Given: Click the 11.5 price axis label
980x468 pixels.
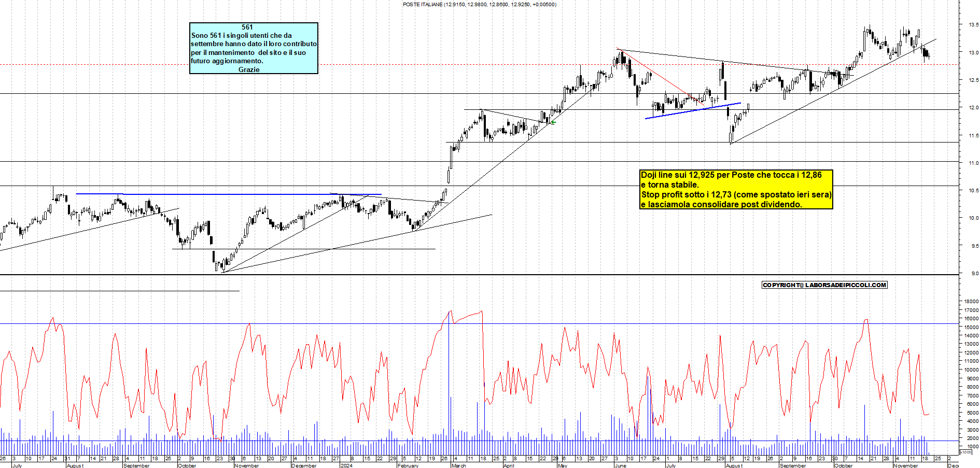Looking at the screenshot, I should click(x=973, y=135).
